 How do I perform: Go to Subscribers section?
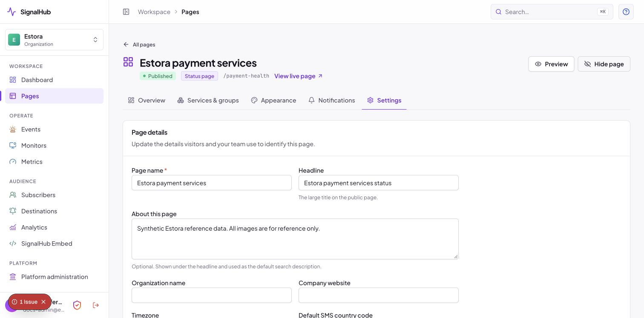tap(54, 195)
